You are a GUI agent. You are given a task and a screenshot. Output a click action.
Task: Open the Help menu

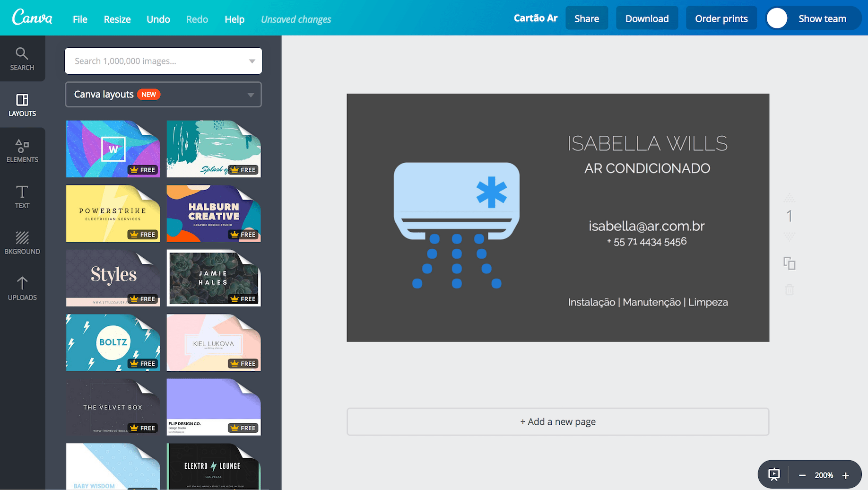[x=234, y=19]
